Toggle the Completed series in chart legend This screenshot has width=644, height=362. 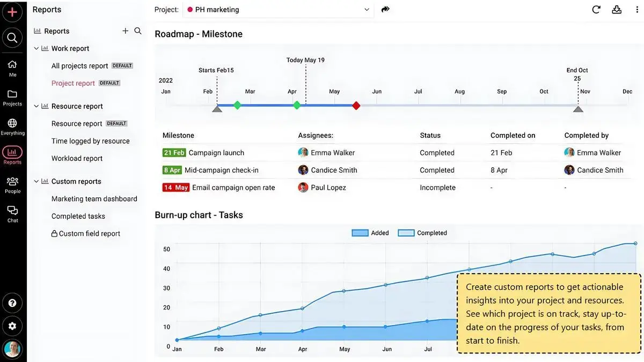(x=422, y=233)
